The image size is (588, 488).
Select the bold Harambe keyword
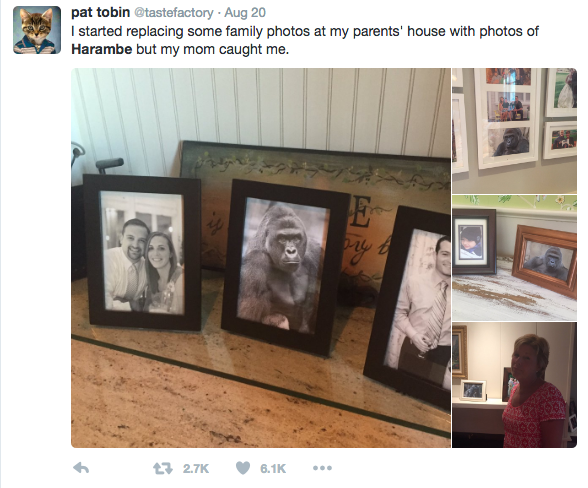pos(102,49)
